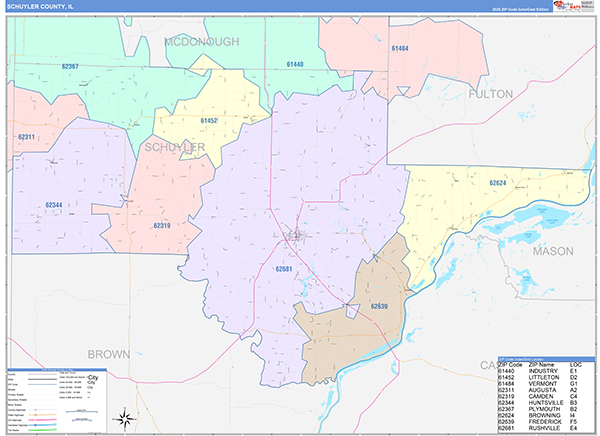The image size is (600, 436).
Task: Click the 62624 Browning ZIP label
Action: click(498, 183)
